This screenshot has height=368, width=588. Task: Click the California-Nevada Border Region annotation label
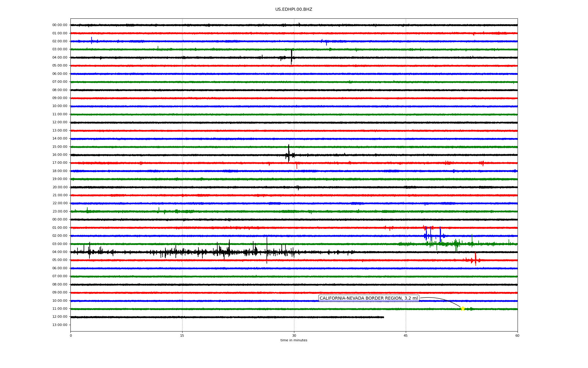[x=368, y=298]
